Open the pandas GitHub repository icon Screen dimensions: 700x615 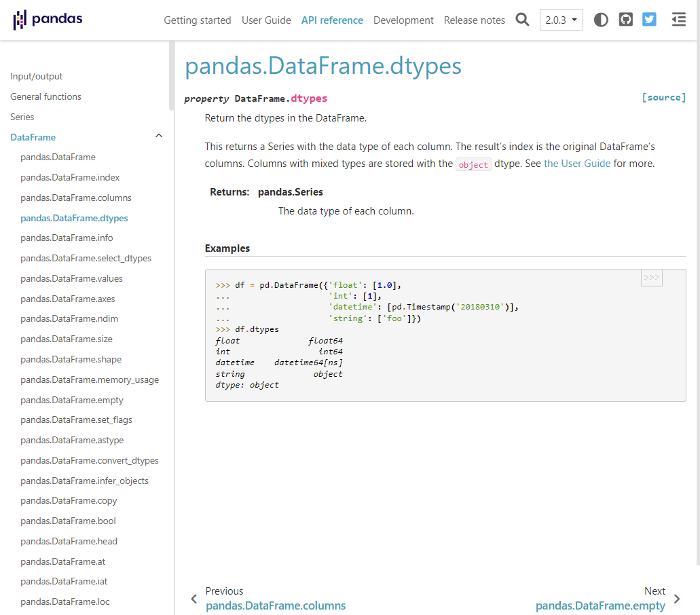click(626, 20)
